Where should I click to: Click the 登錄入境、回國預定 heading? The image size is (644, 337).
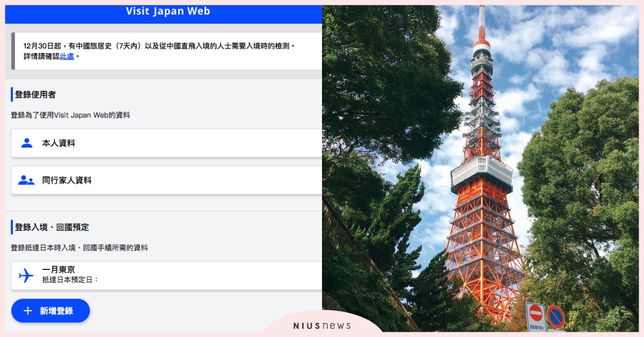click(x=52, y=227)
